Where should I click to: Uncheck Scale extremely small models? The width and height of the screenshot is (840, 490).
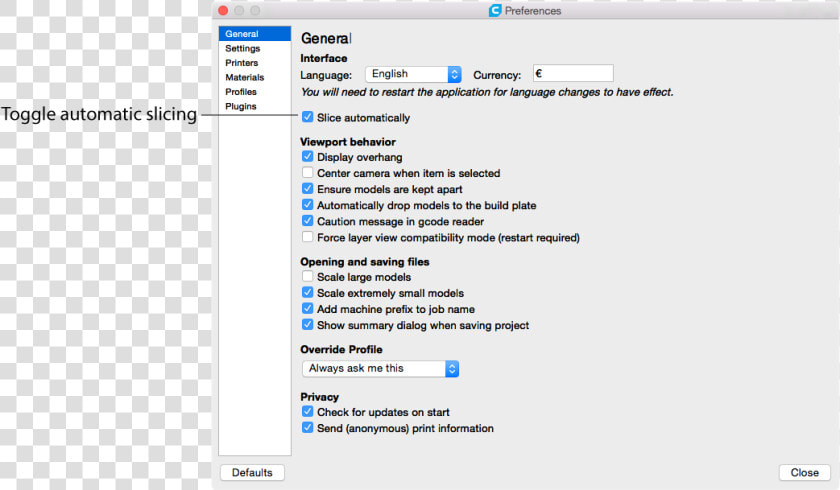pos(308,292)
